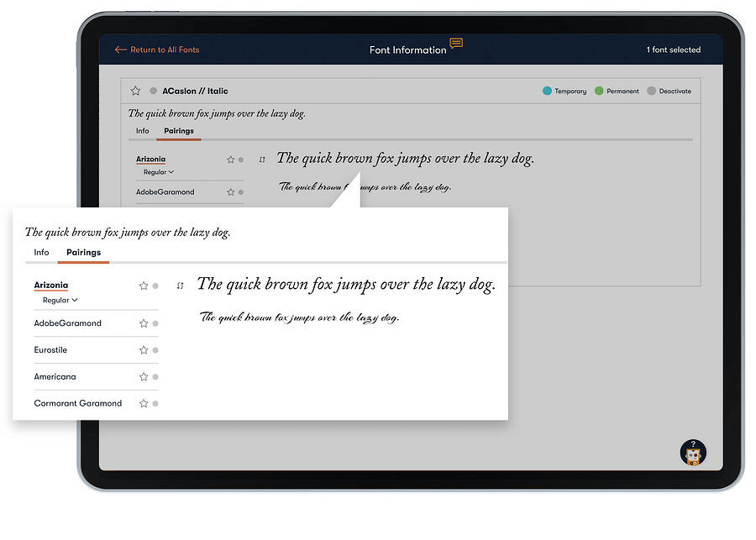Viewport: 756px width, 540px height.
Task: Toggle the Americana activation dot
Action: (x=155, y=376)
